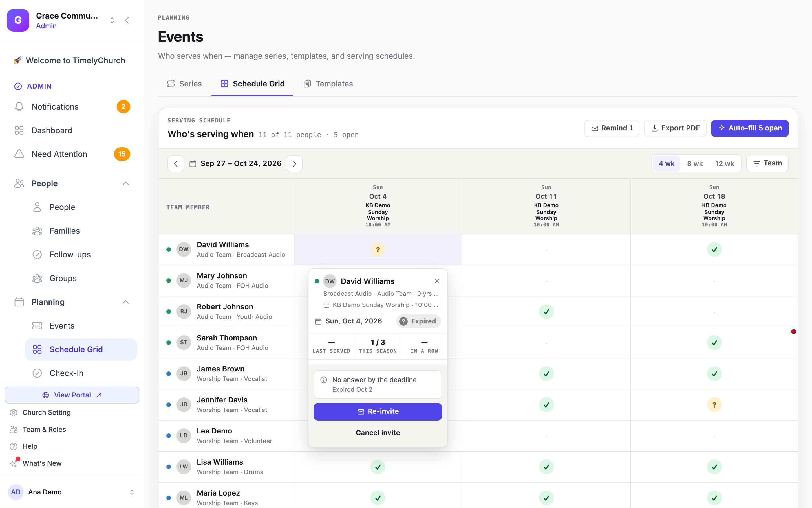
Task: Open Schedule Grid in sidebar
Action: pyautogui.click(x=81, y=349)
